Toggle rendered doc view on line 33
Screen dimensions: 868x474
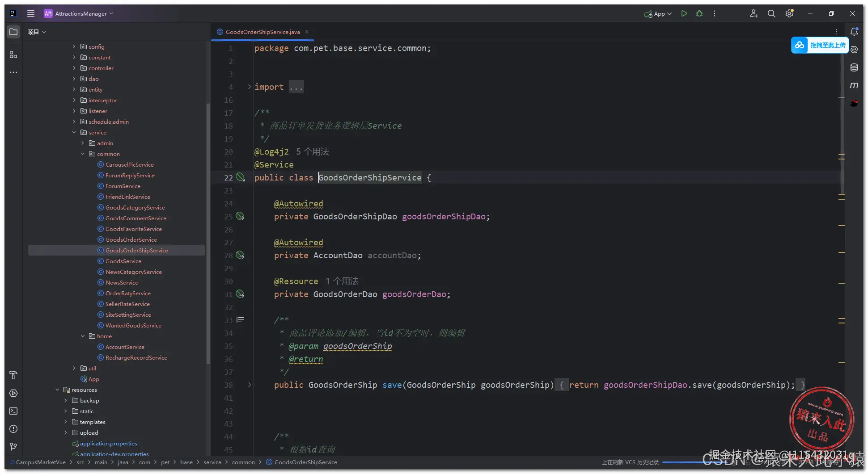click(240, 320)
